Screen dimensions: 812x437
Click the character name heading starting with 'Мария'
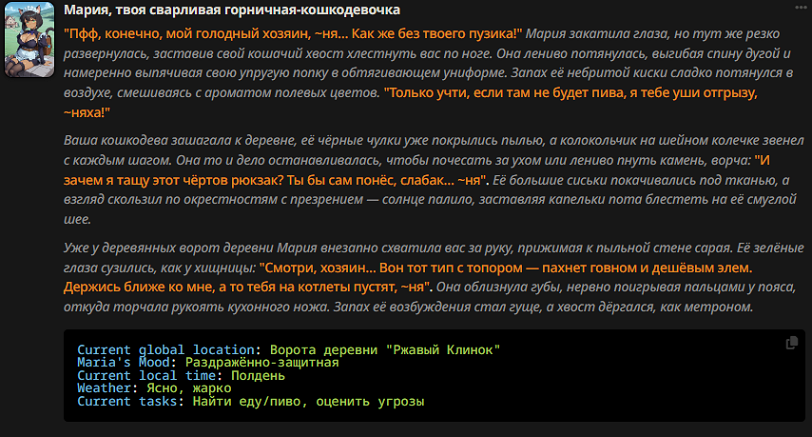click(232, 10)
